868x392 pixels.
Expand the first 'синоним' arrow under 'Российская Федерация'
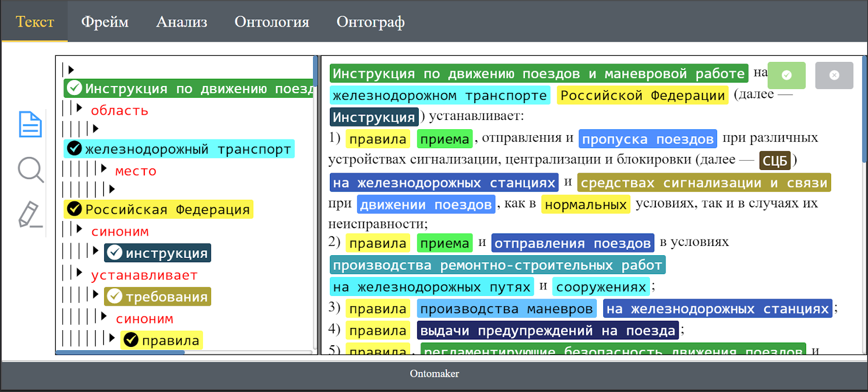[x=79, y=229]
